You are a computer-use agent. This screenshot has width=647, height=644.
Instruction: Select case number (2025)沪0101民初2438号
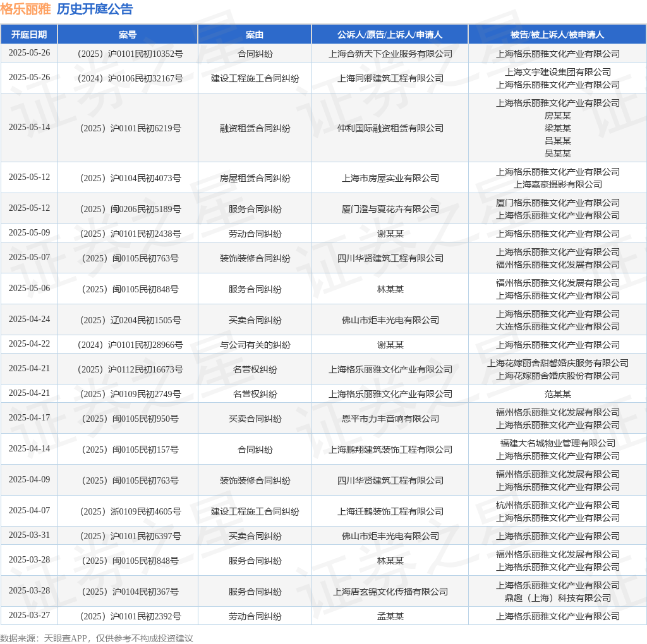(130, 234)
